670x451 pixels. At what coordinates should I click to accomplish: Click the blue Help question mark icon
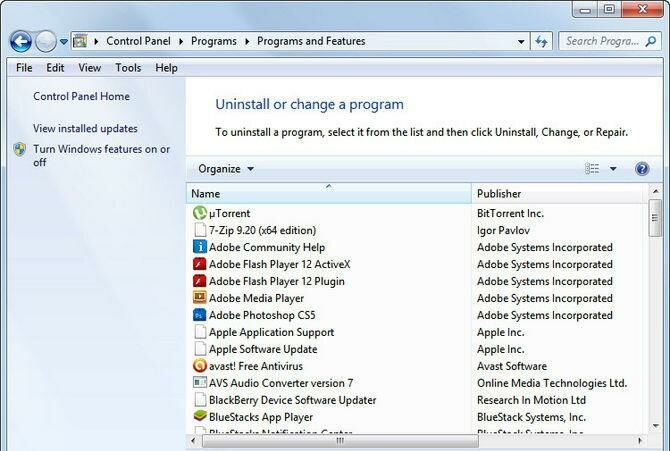[642, 169]
